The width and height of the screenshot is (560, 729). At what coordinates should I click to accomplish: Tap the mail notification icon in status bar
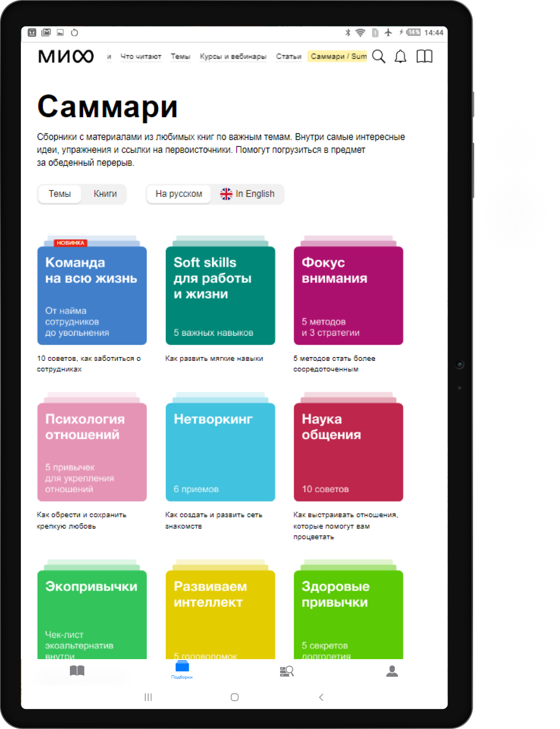[46, 32]
